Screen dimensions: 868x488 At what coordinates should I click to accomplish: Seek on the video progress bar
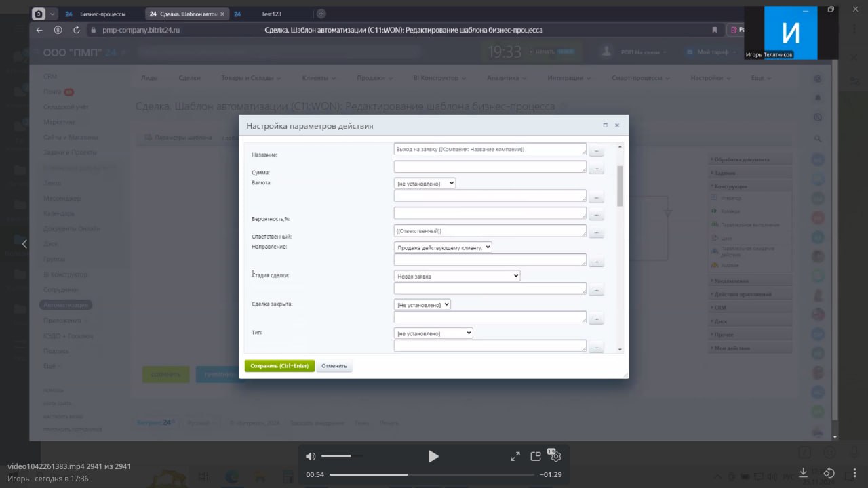pos(432,474)
